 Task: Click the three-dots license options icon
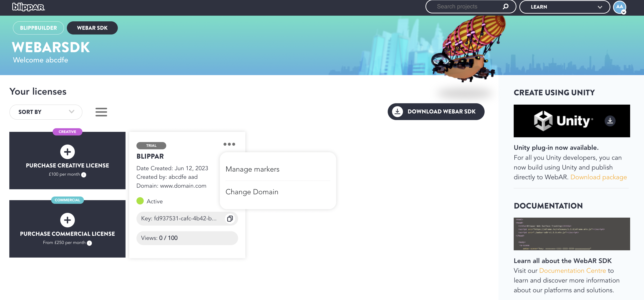[x=229, y=144]
